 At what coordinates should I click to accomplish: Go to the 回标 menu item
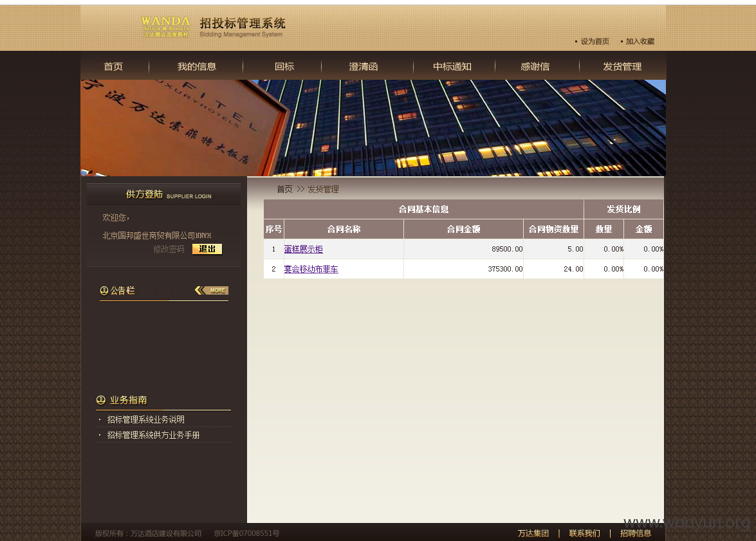[x=284, y=66]
